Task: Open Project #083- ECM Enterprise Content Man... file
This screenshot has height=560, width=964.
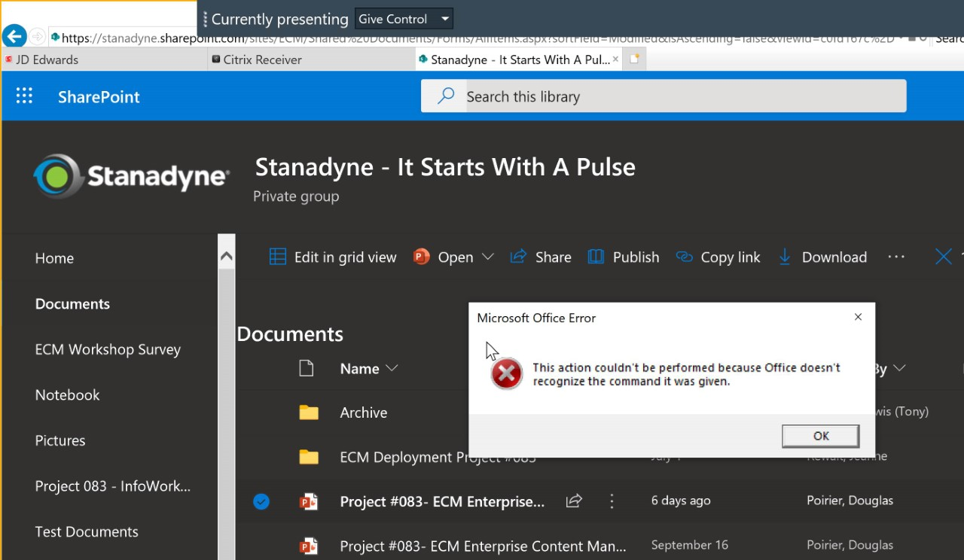Action: pyautogui.click(x=483, y=546)
